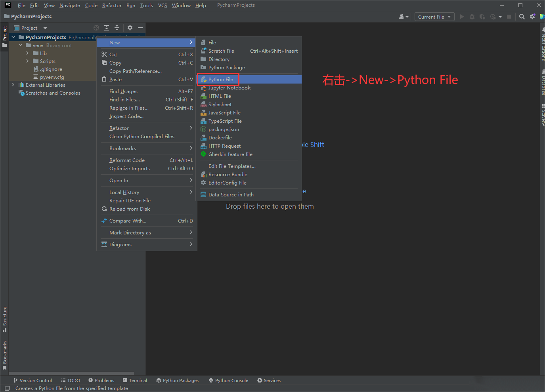Open the Problems tool window
This screenshot has width=545, height=392.
[101, 381]
